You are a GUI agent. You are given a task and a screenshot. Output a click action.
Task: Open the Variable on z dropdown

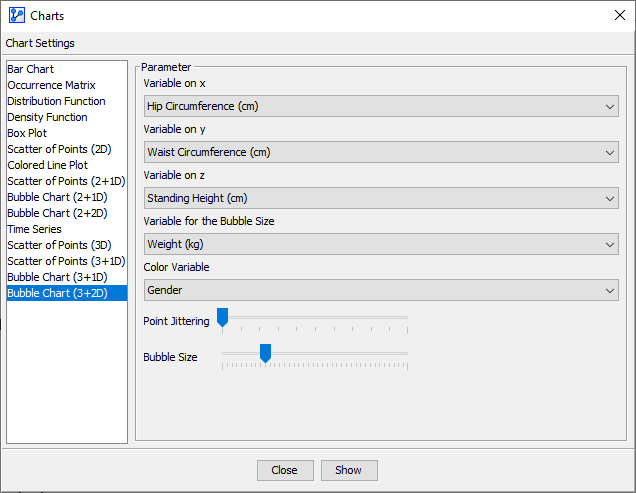(380, 198)
